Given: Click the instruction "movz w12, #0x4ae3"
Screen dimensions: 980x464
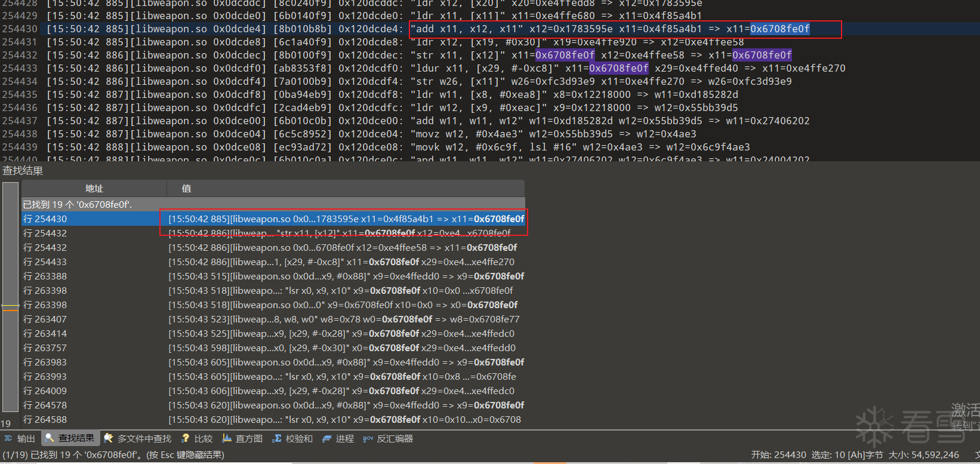Looking at the screenshot, I should [467, 134].
